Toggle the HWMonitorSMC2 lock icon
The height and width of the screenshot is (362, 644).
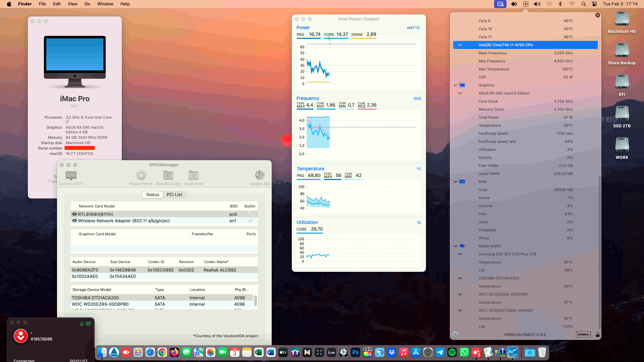597,335
